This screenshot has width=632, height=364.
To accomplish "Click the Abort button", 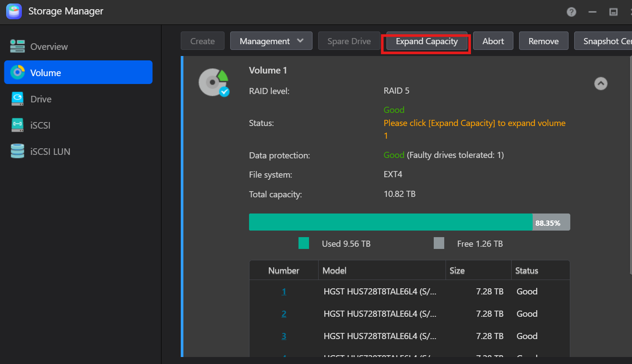I will coord(493,41).
